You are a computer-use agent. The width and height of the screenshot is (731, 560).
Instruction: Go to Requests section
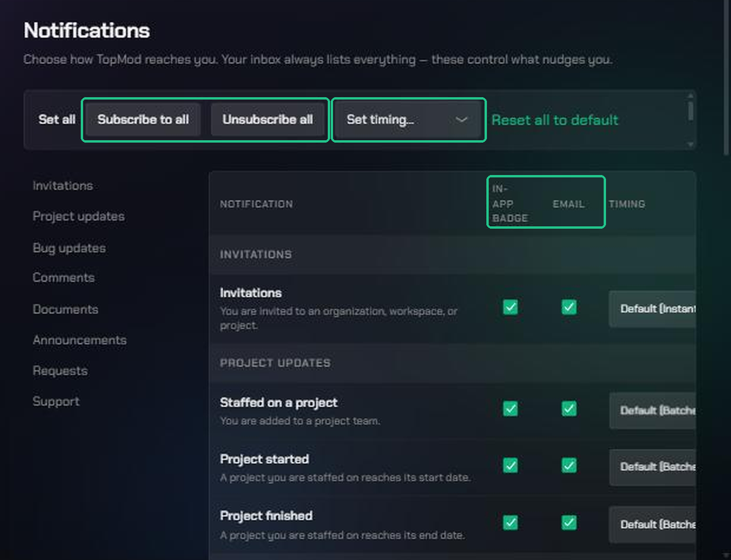click(x=60, y=370)
